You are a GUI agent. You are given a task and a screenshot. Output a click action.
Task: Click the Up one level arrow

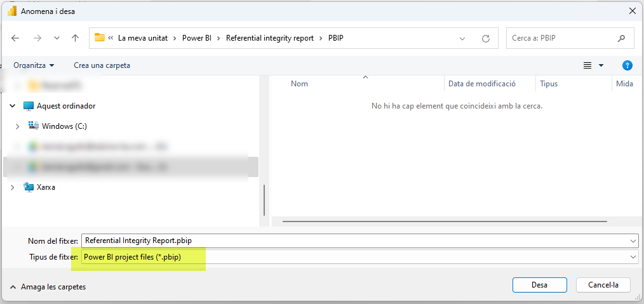75,38
